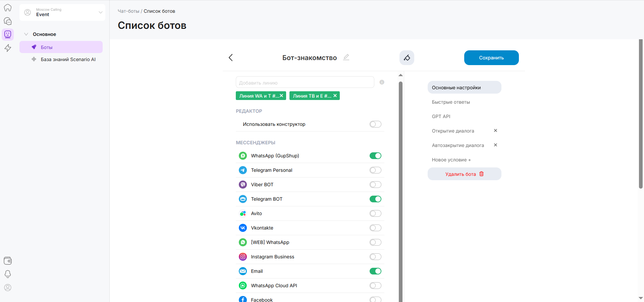Click pencil icon to rename Бот-знакомство
Screen dimensions: 644x302
pyautogui.click(x=346, y=57)
